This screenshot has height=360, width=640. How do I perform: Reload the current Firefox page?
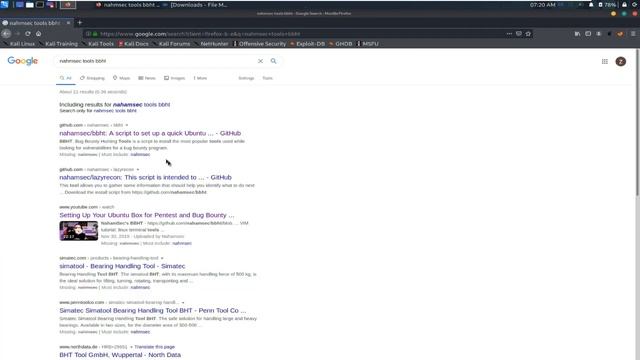(28, 34)
